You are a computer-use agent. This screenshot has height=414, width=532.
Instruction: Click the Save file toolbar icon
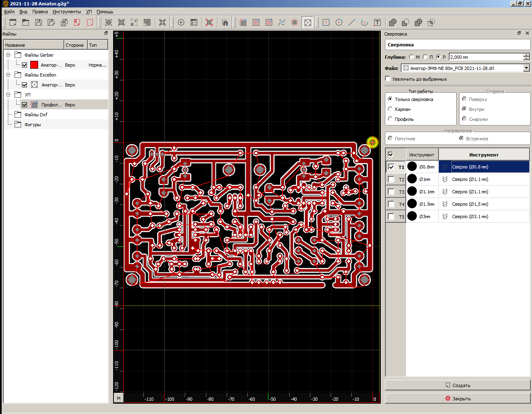coord(39,22)
